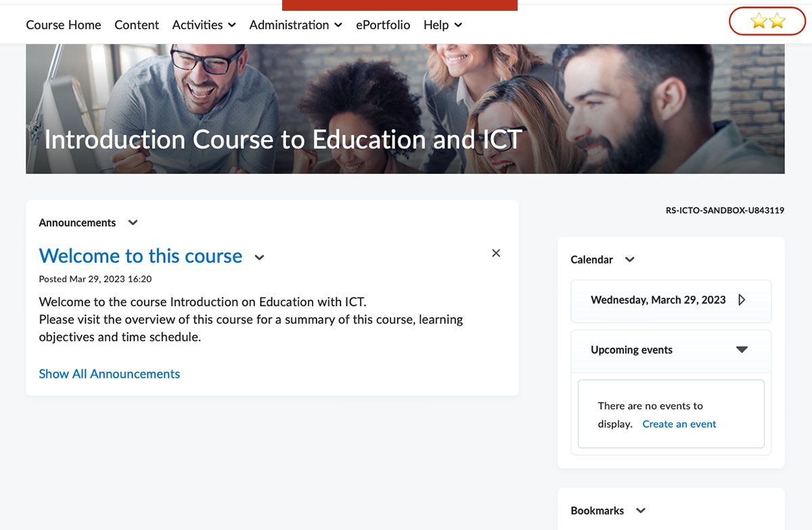The width and height of the screenshot is (812, 530).
Task: Click Show All Announcements link
Action: pyautogui.click(x=110, y=374)
